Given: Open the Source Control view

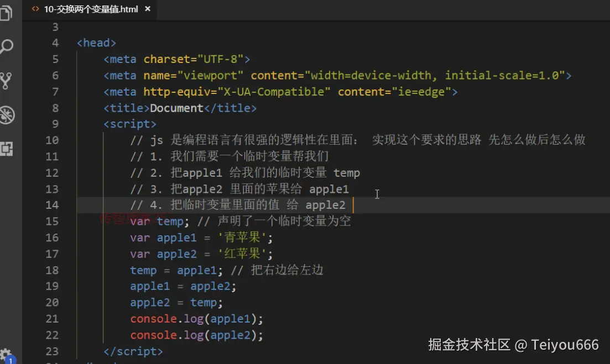Looking at the screenshot, I should tap(6, 81).
